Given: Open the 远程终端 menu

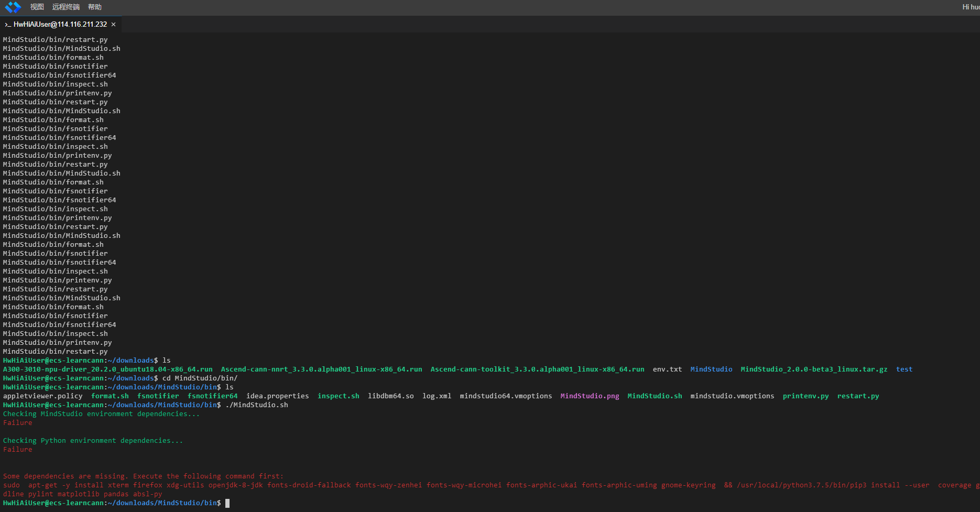Looking at the screenshot, I should [x=66, y=7].
